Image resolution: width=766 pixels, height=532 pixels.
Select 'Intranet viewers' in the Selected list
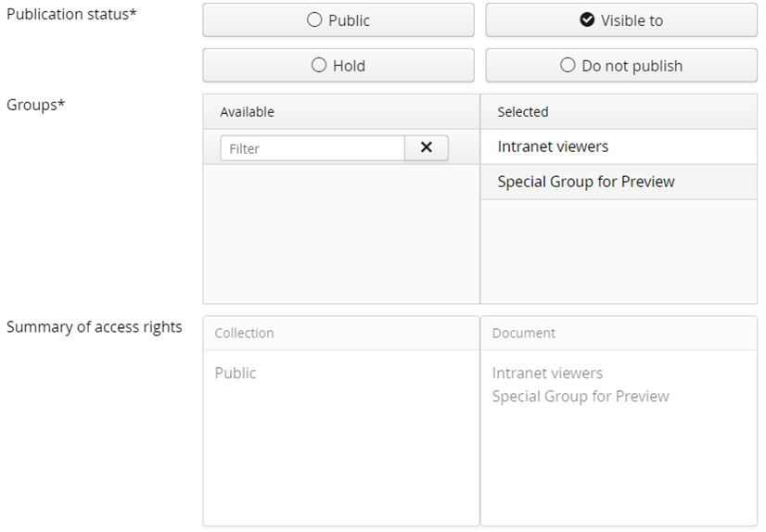click(x=553, y=146)
